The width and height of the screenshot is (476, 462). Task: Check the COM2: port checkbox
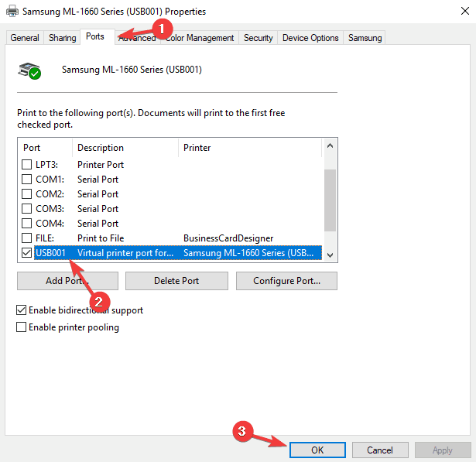(27, 193)
